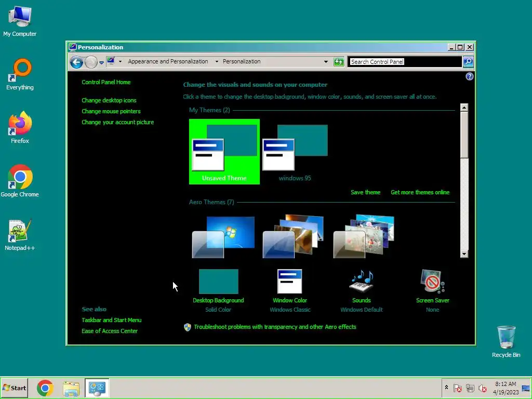The width and height of the screenshot is (532, 399).
Task: Show hidden tray icons arrow
Action: pyautogui.click(x=446, y=388)
